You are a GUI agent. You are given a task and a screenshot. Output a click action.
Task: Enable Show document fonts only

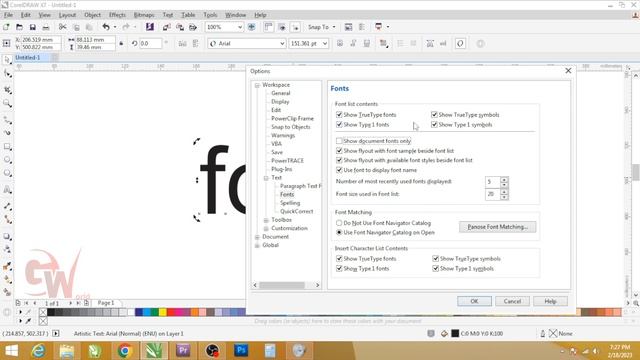click(x=339, y=141)
